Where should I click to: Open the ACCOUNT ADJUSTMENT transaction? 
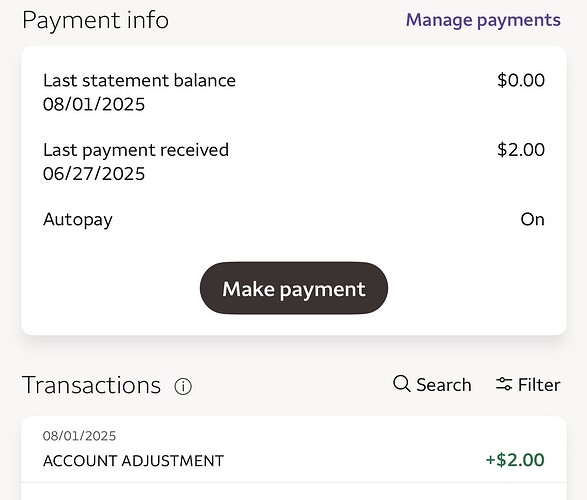(x=294, y=449)
